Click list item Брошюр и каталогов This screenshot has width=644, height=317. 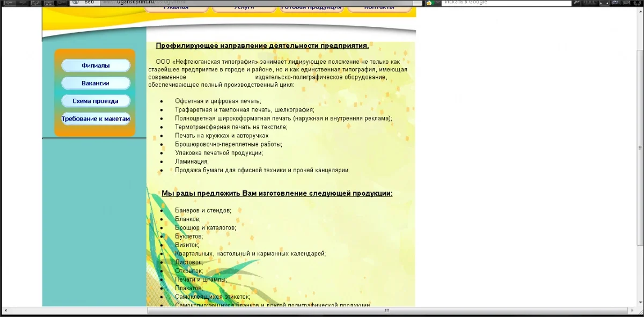click(206, 227)
